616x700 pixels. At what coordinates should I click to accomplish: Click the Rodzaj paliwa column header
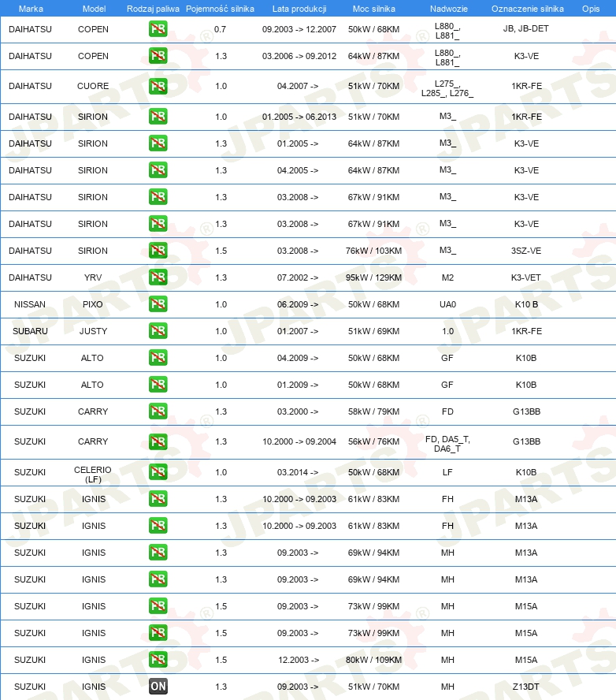153,9
